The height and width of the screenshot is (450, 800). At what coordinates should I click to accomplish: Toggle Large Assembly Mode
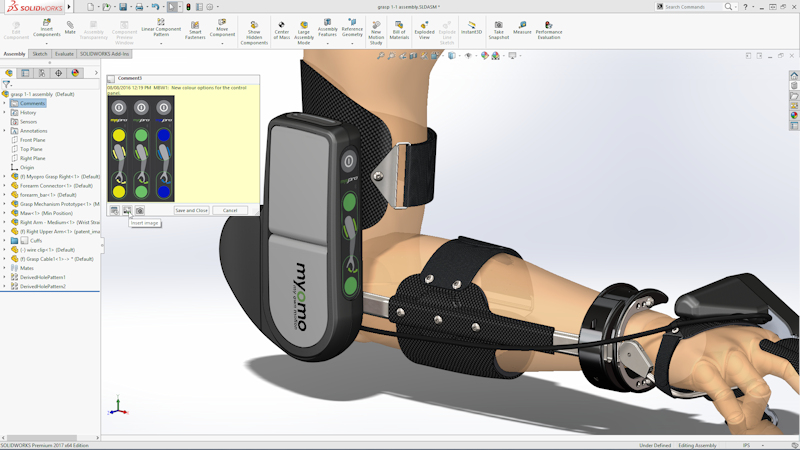click(x=304, y=33)
